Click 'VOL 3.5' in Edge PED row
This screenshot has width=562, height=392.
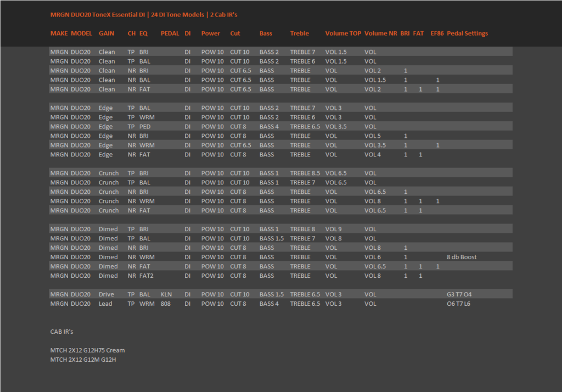pos(336,127)
